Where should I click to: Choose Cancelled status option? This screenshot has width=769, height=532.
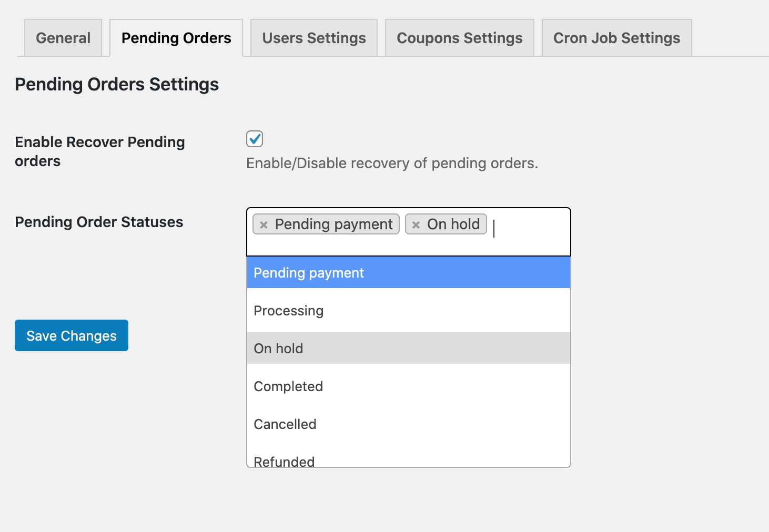pyautogui.click(x=409, y=424)
